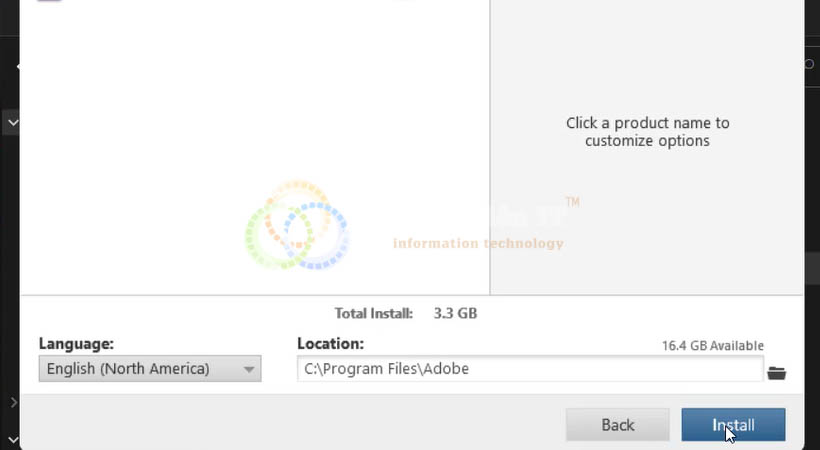Click the bottom-most down chevron on left edge

tap(13, 440)
